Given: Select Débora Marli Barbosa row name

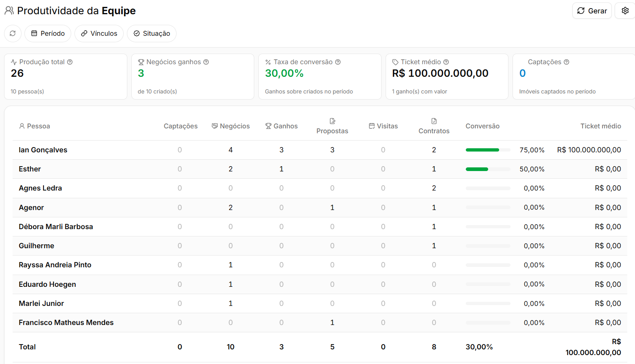Looking at the screenshot, I should [56, 227].
